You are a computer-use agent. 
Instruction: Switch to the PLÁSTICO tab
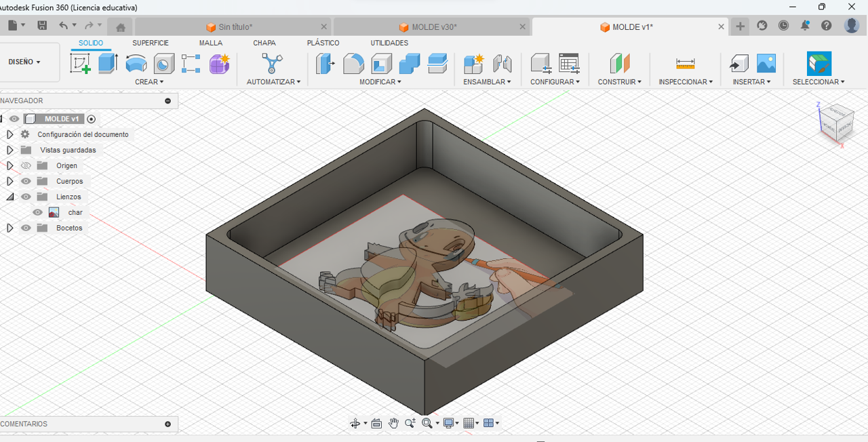(323, 43)
